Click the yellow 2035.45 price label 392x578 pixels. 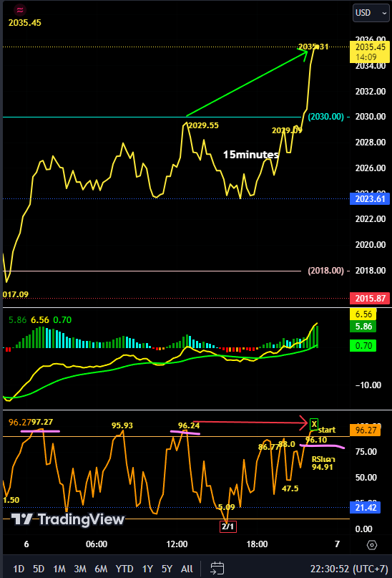pyautogui.click(x=370, y=52)
